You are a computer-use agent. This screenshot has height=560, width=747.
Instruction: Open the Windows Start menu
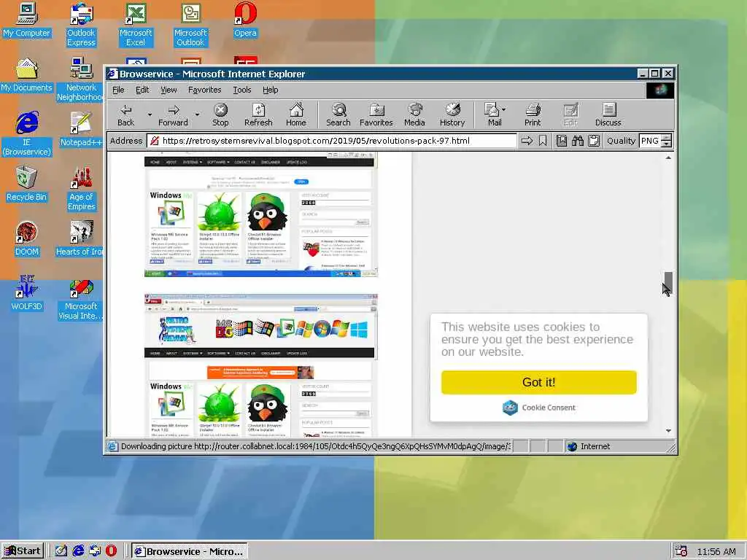23,551
